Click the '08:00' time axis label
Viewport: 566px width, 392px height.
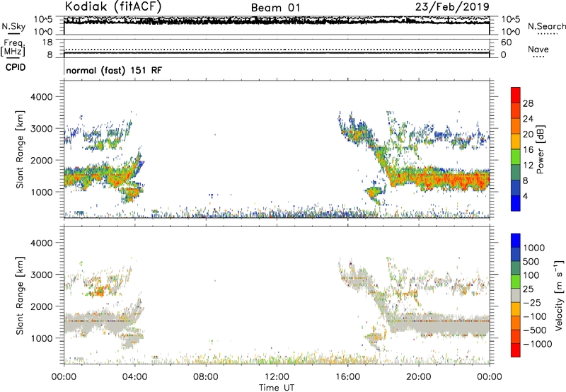pyautogui.click(x=206, y=377)
